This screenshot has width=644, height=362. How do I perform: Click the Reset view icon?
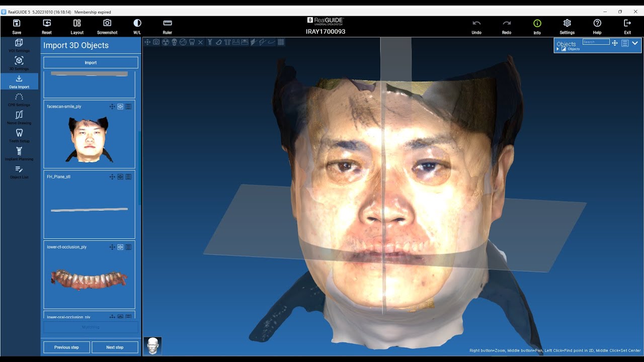47,23
